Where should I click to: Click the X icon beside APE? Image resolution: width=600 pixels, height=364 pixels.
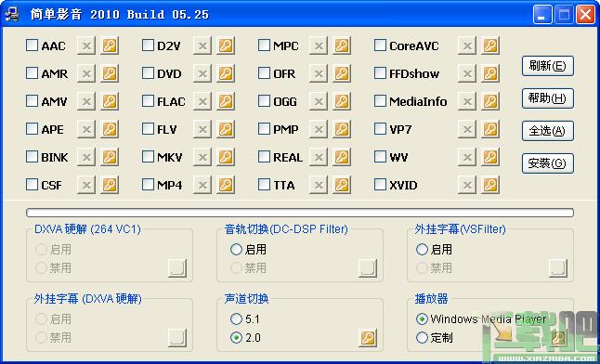86,129
